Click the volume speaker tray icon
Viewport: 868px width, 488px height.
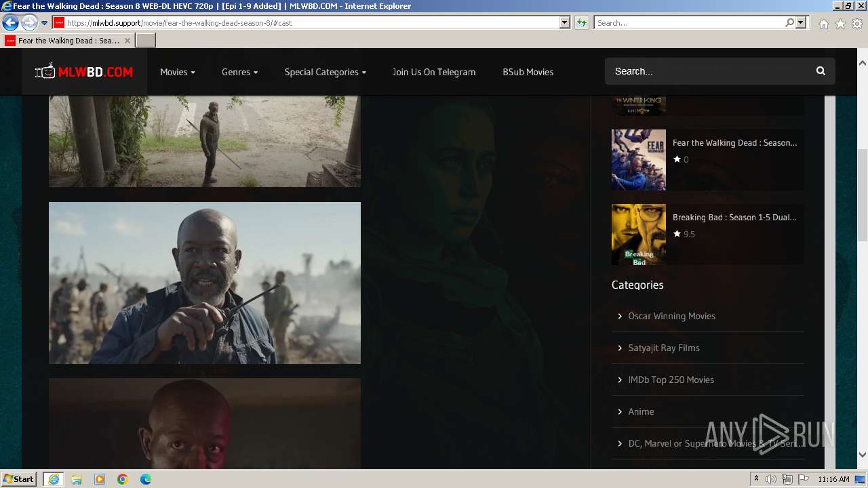click(771, 479)
